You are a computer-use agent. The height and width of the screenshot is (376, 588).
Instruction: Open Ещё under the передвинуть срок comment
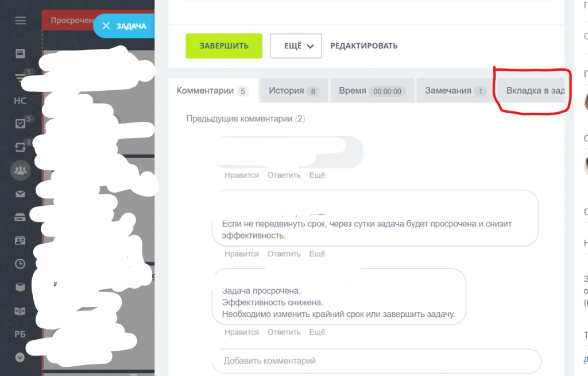317,254
